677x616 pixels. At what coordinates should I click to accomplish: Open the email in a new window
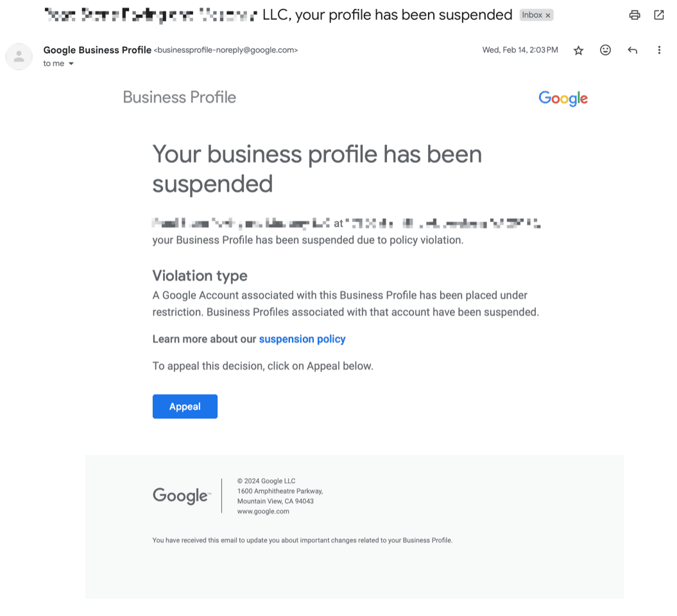pos(659,15)
